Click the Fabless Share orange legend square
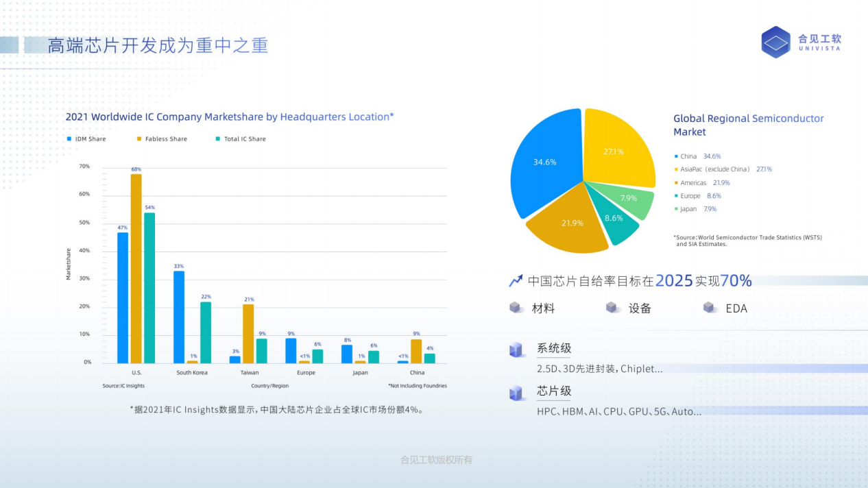 click(x=139, y=139)
